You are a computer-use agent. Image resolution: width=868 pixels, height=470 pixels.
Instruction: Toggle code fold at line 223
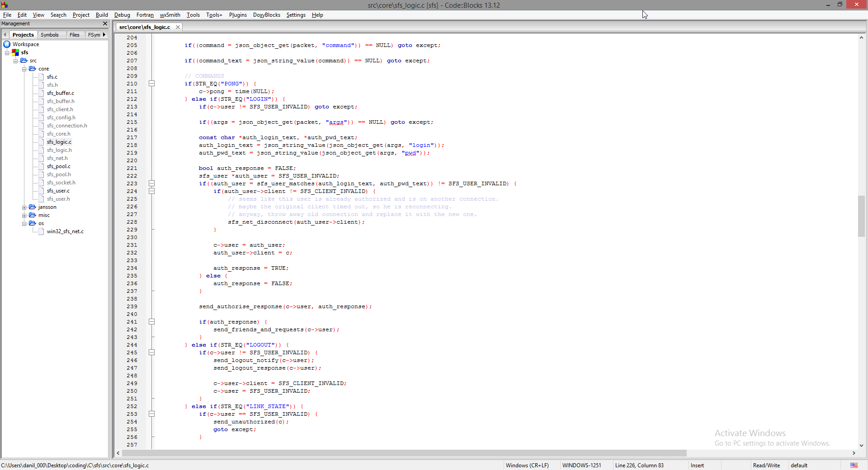click(x=152, y=183)
